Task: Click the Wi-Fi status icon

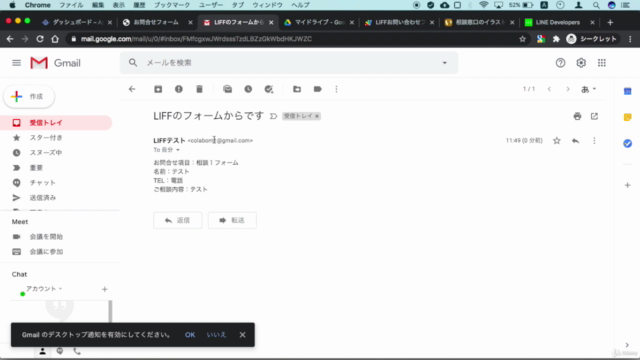Action: [x=484, y=5]
